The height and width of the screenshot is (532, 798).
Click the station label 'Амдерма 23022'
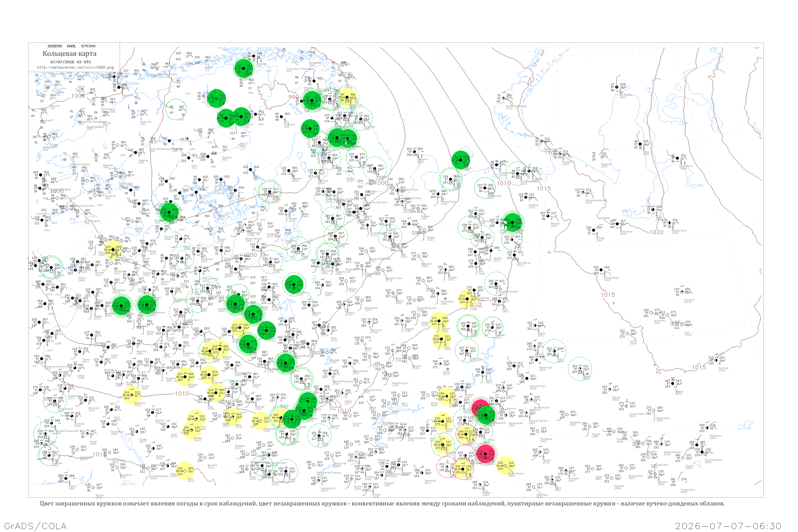point(567,163)
